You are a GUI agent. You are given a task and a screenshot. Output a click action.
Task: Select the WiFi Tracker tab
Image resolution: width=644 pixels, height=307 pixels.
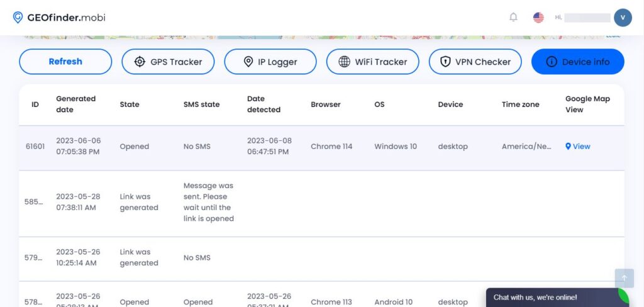pyautogui.click(x=372, y=62)
